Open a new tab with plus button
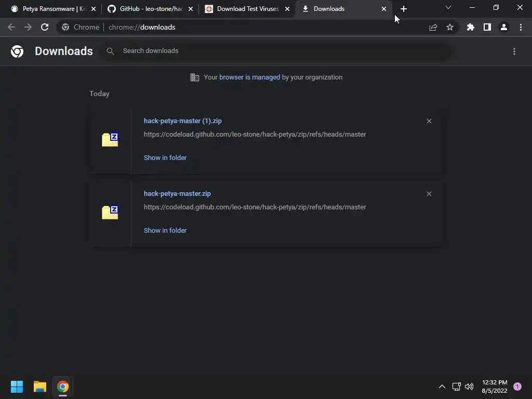The height and width of the screenshot is (399, 532). tap(403, 9)
